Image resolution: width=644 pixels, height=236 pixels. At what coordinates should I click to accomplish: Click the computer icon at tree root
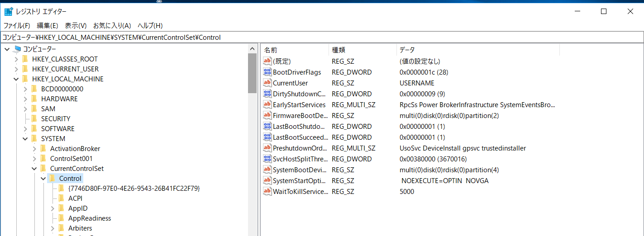17,49
